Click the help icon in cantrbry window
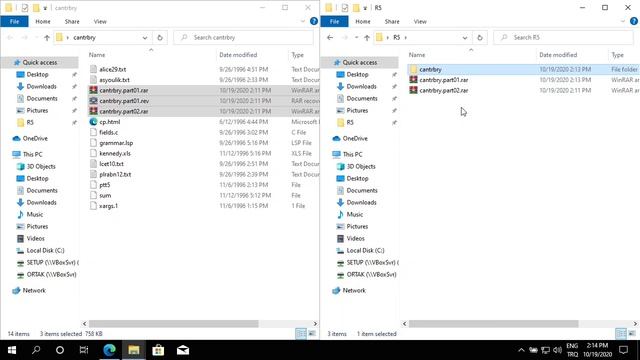This screenshot has height=360, width=640. [314, 21]
